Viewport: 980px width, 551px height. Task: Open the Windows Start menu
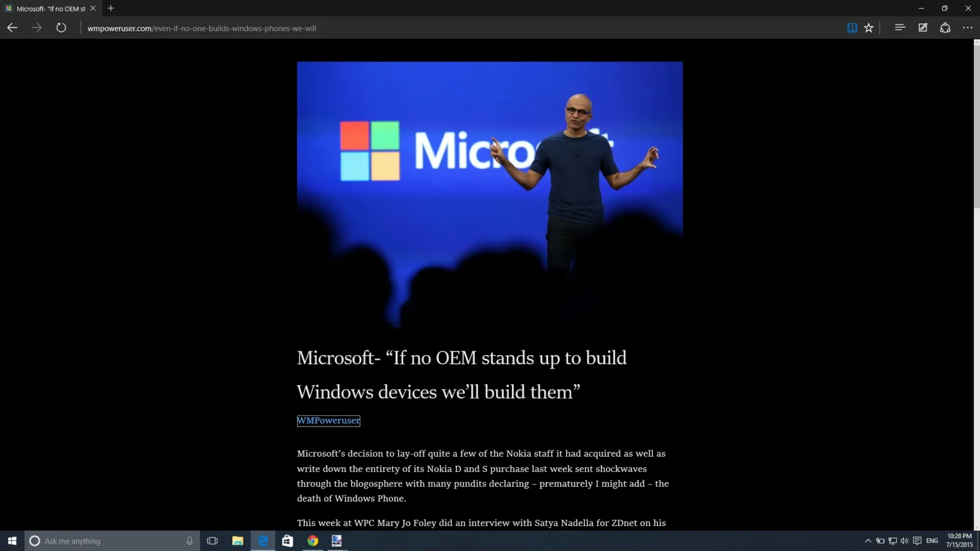point(12,541)
